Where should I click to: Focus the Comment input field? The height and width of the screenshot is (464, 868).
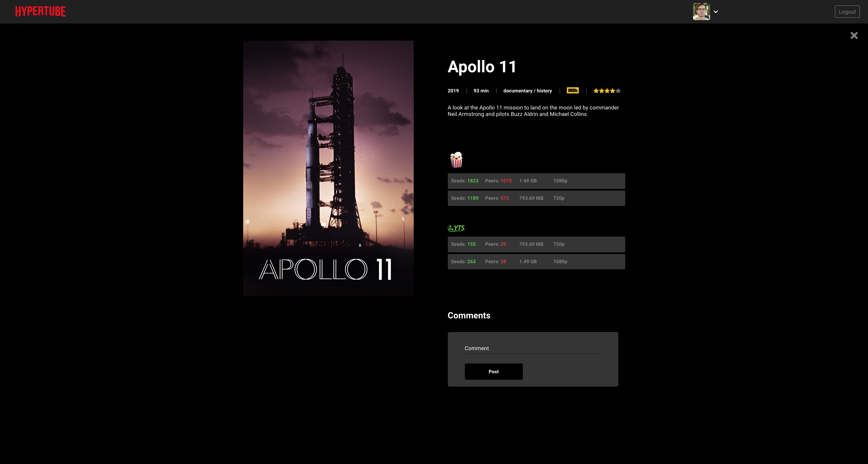pyautogui.click(x=532, y=348)
